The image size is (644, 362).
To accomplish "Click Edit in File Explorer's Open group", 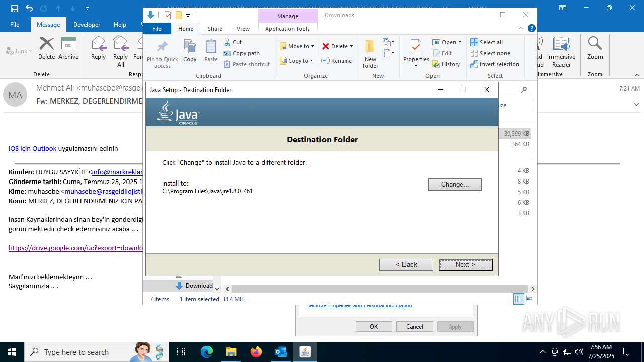I will (442, 53).
